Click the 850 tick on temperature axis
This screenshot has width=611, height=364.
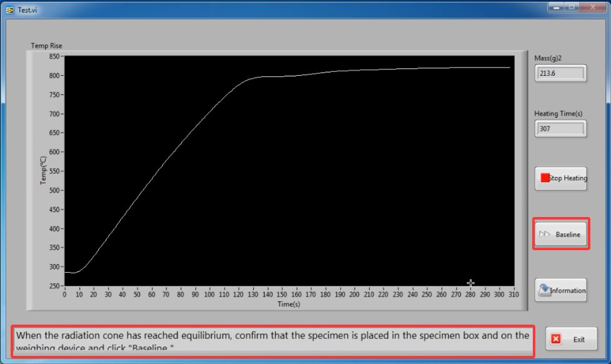click(x=54, y=56)
